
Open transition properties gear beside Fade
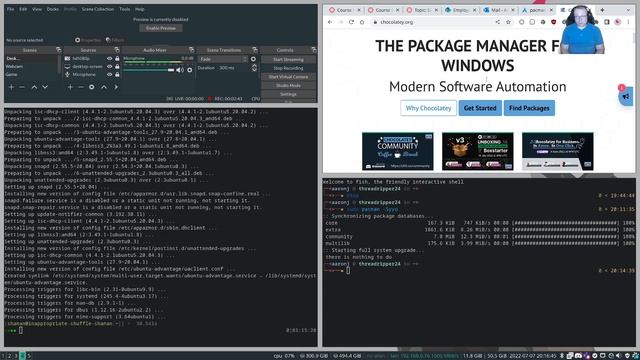pyautogui.click(x=253, y=59)
